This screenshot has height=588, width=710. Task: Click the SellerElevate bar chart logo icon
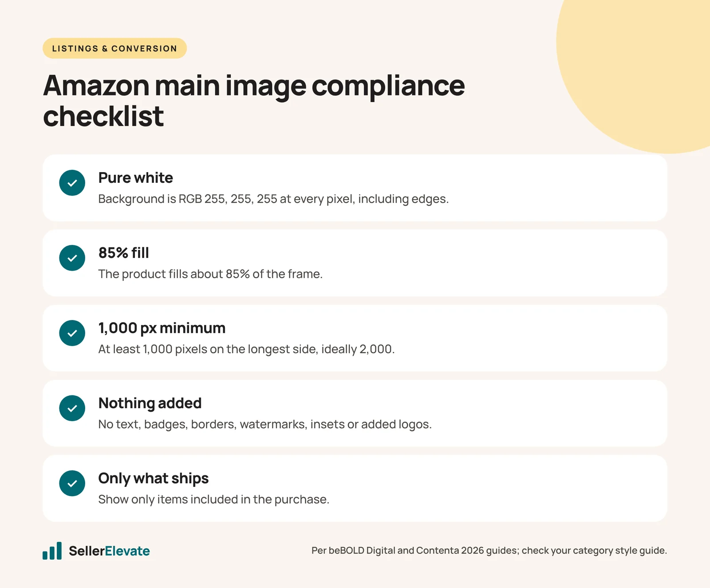(52, 551)
